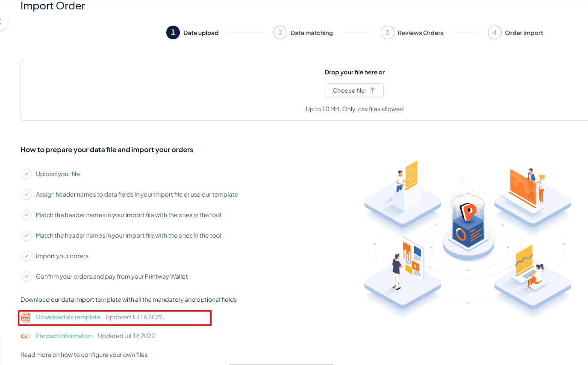Download the xls template

tap(68, 317)
